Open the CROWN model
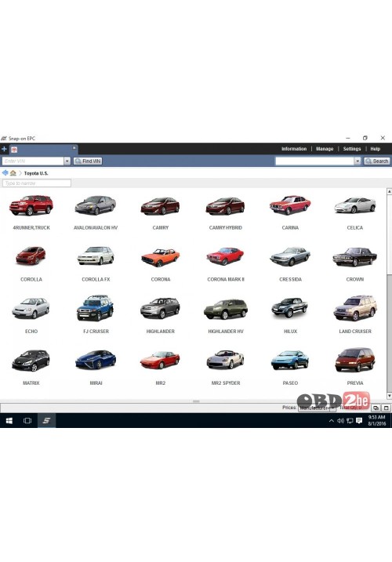The width and height of the screenshot is (392, 562). pyautogui.click(x=355, y=256)
